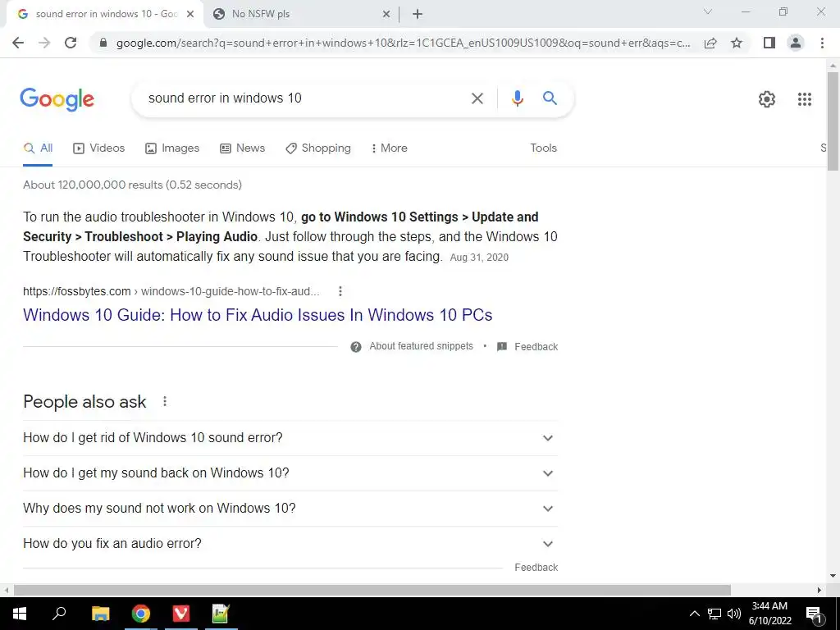Open the More search filters dropdown
This screenshot has width=840, height=630.
pyautogui.click(x=389, y=148)
